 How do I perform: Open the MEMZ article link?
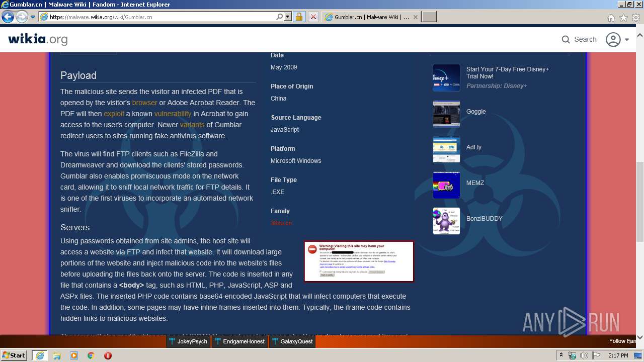[475, 183]
